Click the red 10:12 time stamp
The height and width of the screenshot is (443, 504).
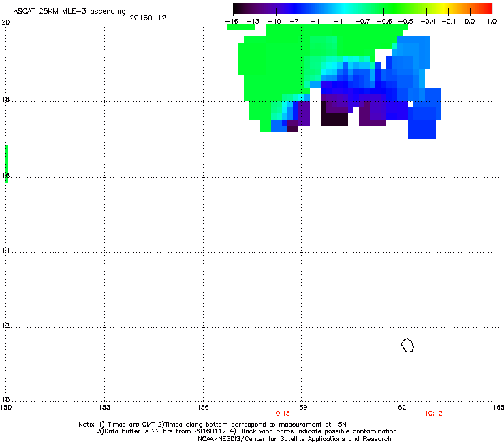pos(433,414)
